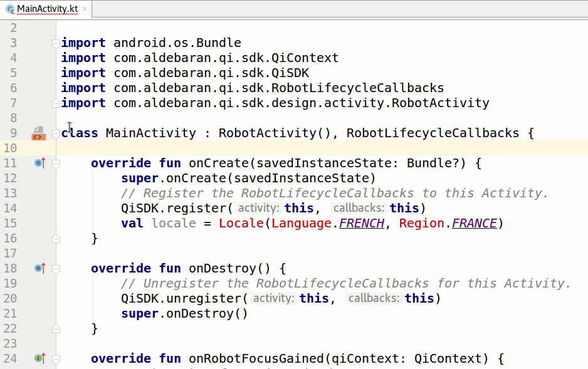Click the Kotlin file icon on the MainActivity.kt tab

click(10, 9)
